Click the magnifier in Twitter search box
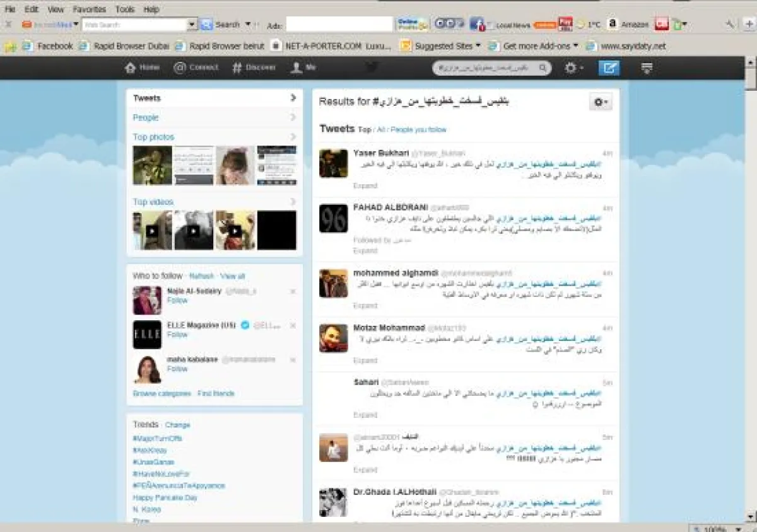This screenshot has width=757, height=532. point(543,68)
